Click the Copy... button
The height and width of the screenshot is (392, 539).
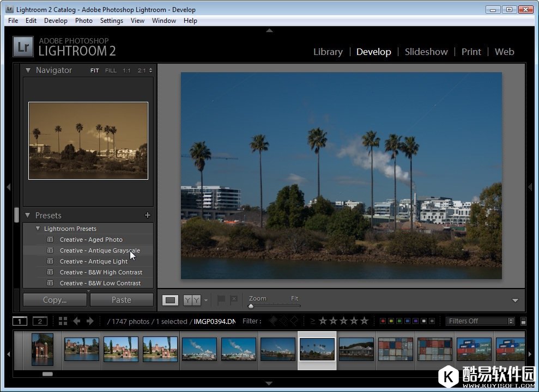[54, 300]
